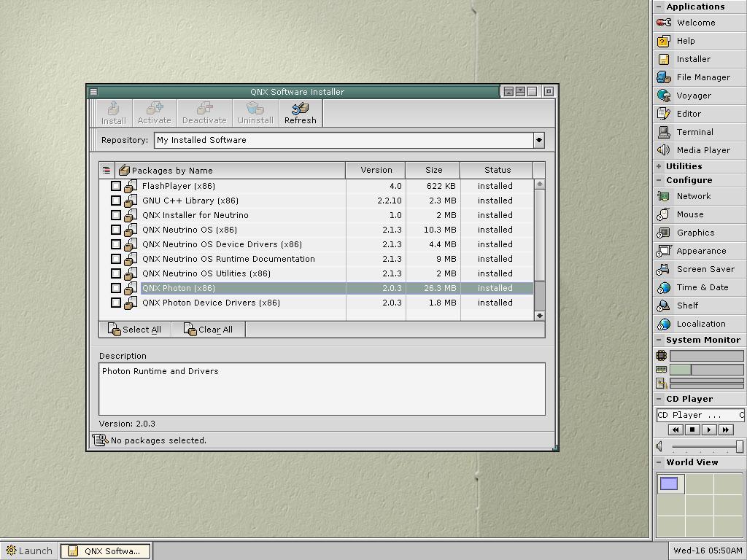Click the package list view icon in header
747x560 pixels.
[107, 170]
